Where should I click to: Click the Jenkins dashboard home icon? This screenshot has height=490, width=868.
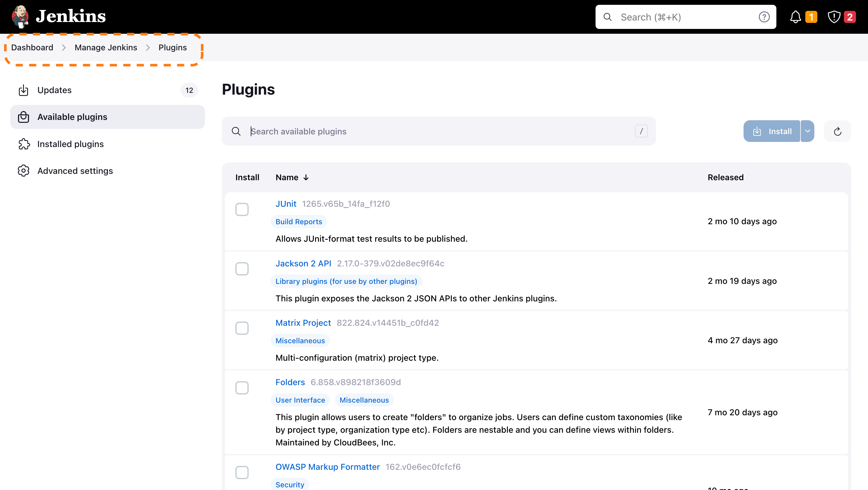click(x=21, y=16)
